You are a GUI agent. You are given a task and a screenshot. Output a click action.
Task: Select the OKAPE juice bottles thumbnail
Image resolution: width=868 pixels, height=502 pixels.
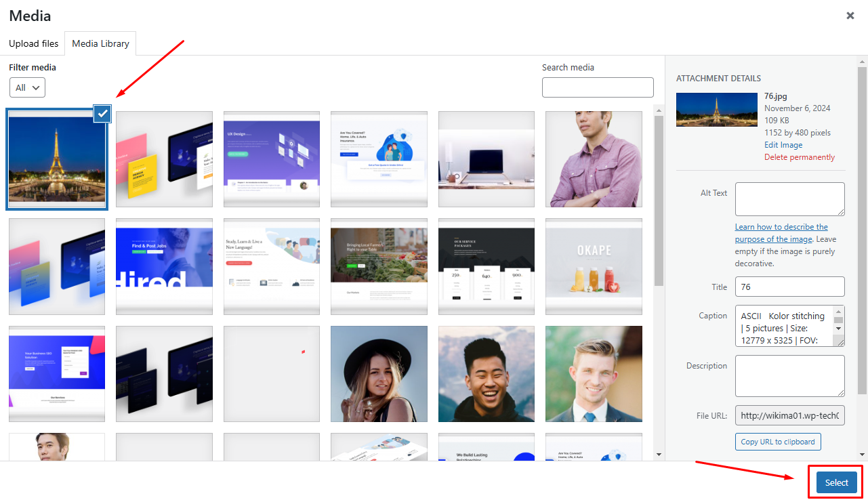[x=594, y=266]
